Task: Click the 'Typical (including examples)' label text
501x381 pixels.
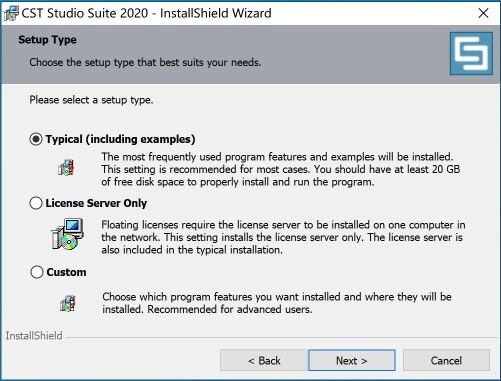Action: [120, 139]
